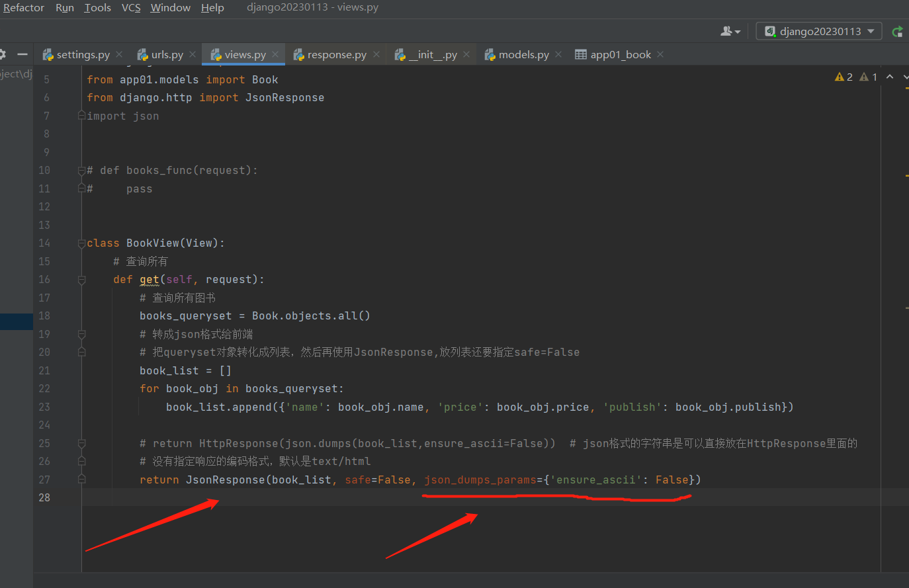
Task: Click the green rerun icon
Action: tap(898, 31)
